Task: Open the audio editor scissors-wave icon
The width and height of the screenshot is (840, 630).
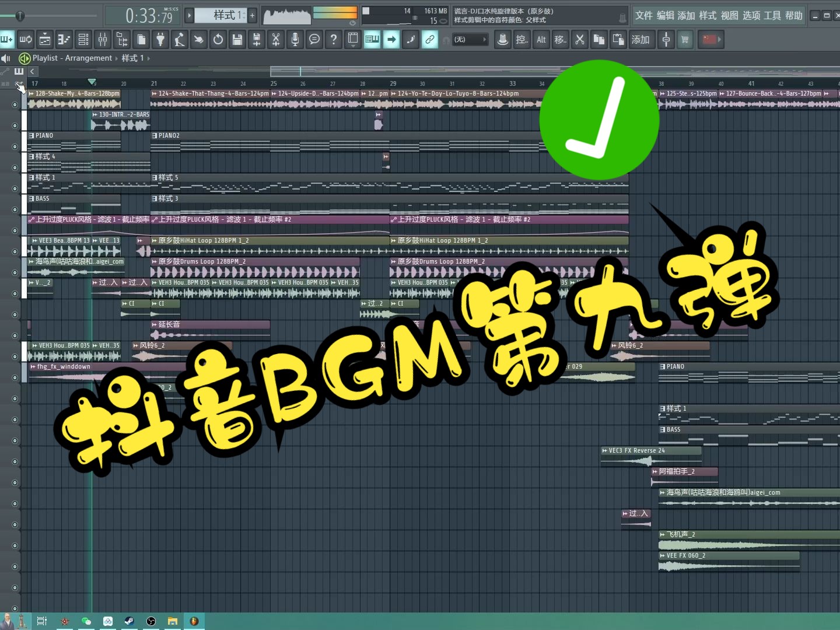Action: point(276,39)
